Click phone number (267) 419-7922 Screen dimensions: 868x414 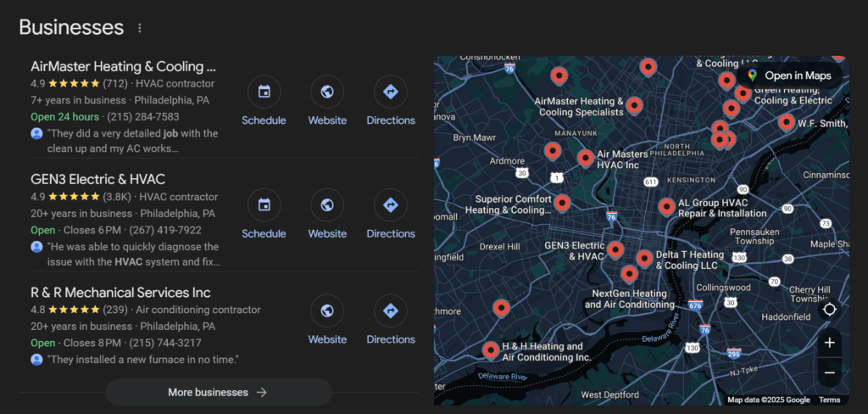click(x=165, y=230)
